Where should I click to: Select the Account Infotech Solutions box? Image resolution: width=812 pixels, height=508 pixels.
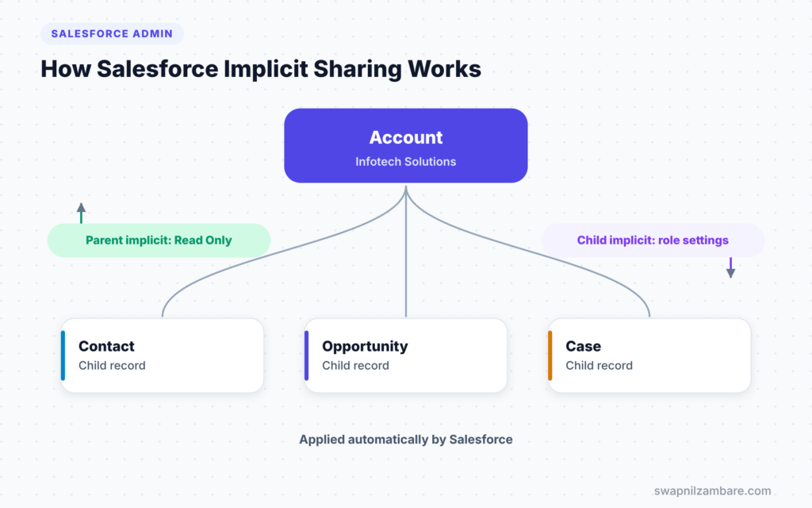pyautogui.click(x=406, y=146)
